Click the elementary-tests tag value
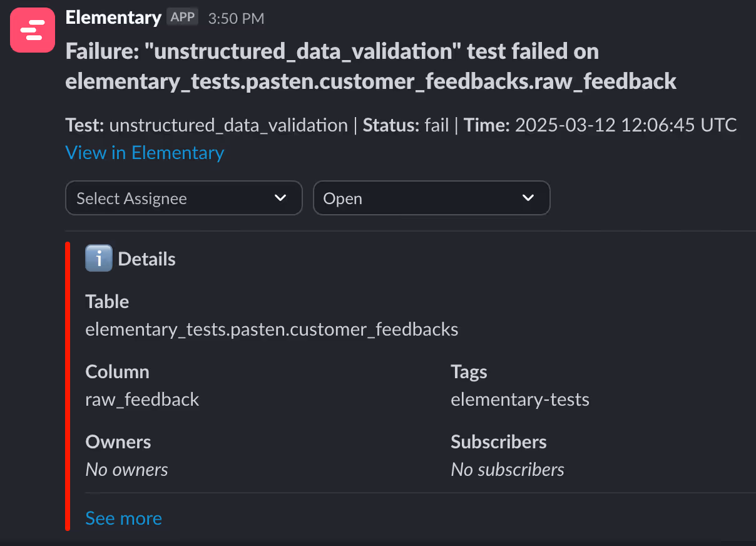This screenshot has width=756, height=546. pyautogui.click(x=519, y=399)
